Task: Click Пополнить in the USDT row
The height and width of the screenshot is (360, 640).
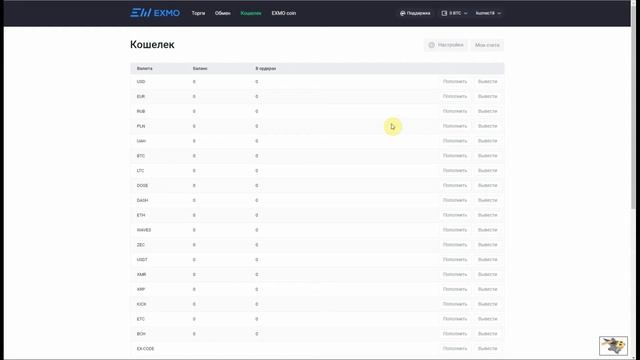Action: pyautogui.click(x=455, y=260)
